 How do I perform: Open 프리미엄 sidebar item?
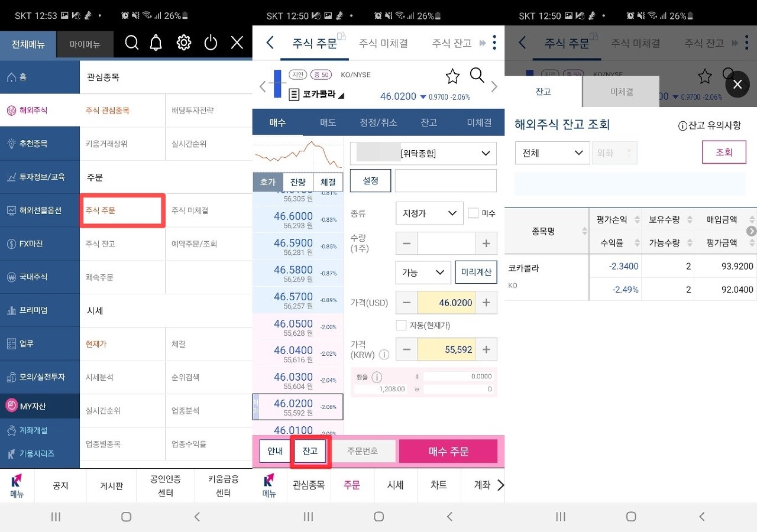click(x=40, y=310)
